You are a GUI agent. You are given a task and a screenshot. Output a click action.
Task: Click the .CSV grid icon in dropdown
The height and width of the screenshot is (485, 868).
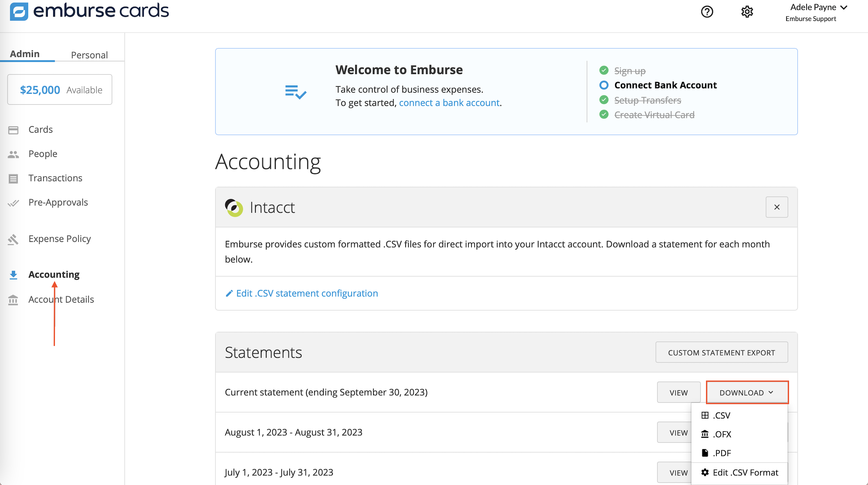pyautogui.click(x=705, y=415)
